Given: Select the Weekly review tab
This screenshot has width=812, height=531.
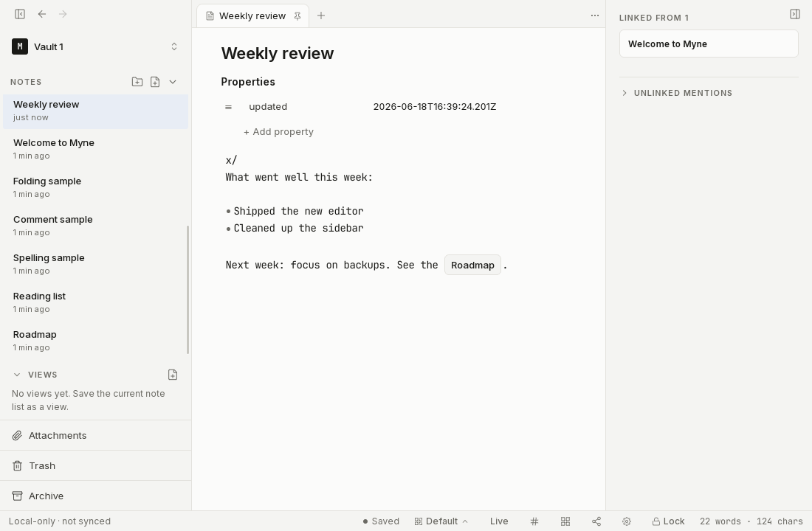Looking at the screenshot, I should coord(252,16).
